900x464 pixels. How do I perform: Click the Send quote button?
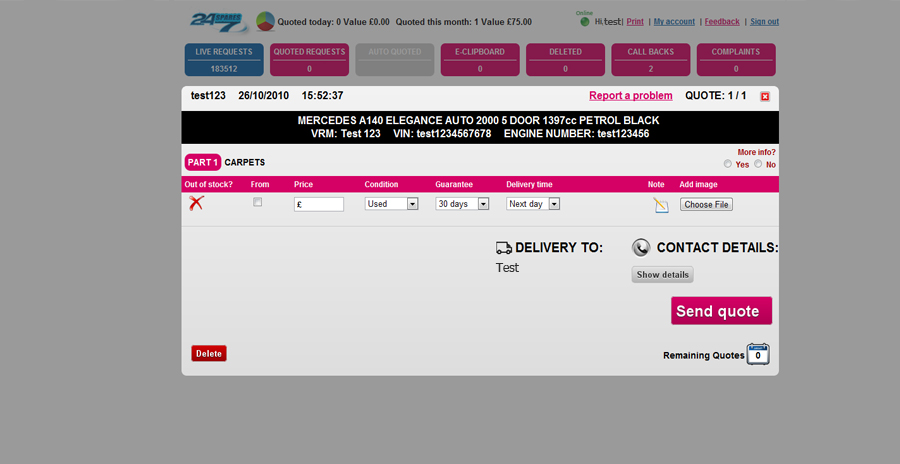coord(721,311)
